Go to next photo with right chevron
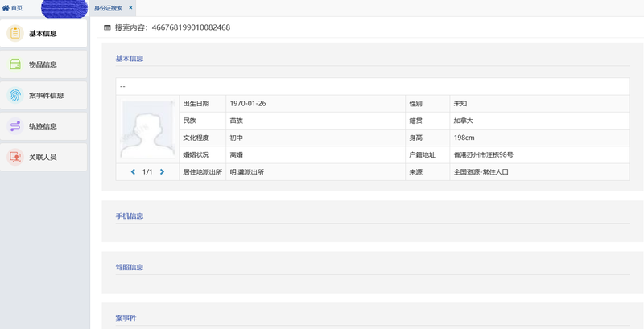The width and height of the screenshot is (644, 329). point(162,172)
